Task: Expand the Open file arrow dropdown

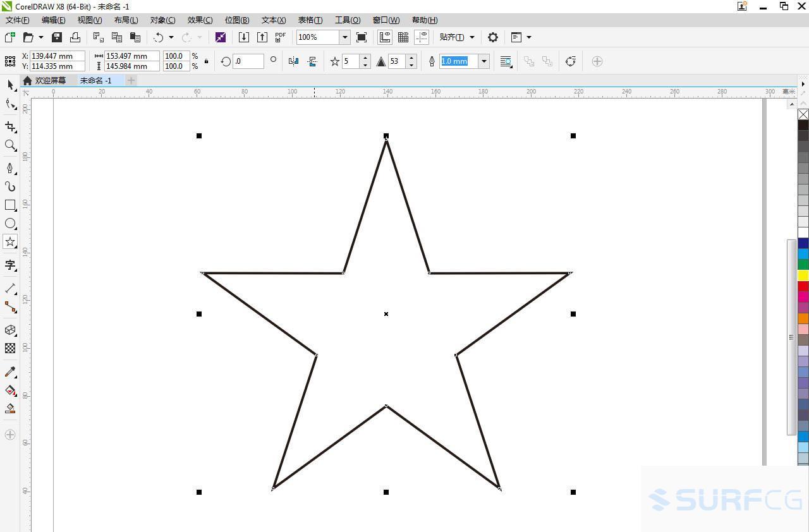Action: [x=41, y=37]
